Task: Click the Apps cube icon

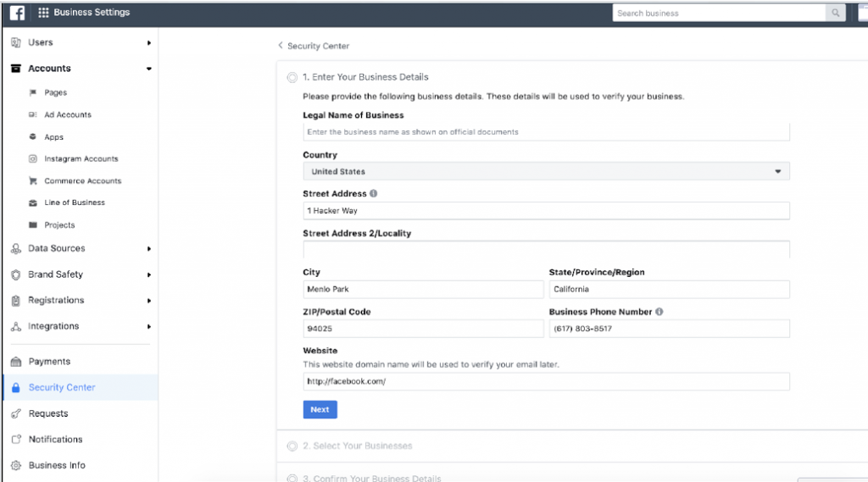Action: 33,136
